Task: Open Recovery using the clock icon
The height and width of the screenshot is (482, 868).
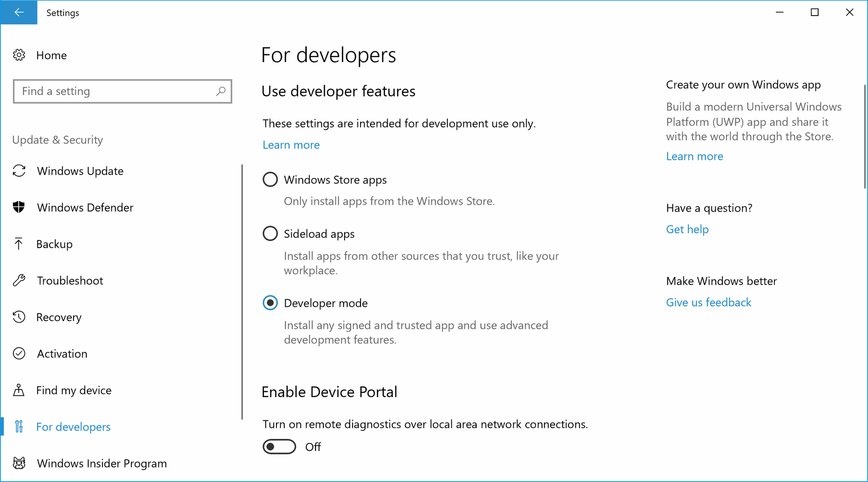Action: coord(19,317)
